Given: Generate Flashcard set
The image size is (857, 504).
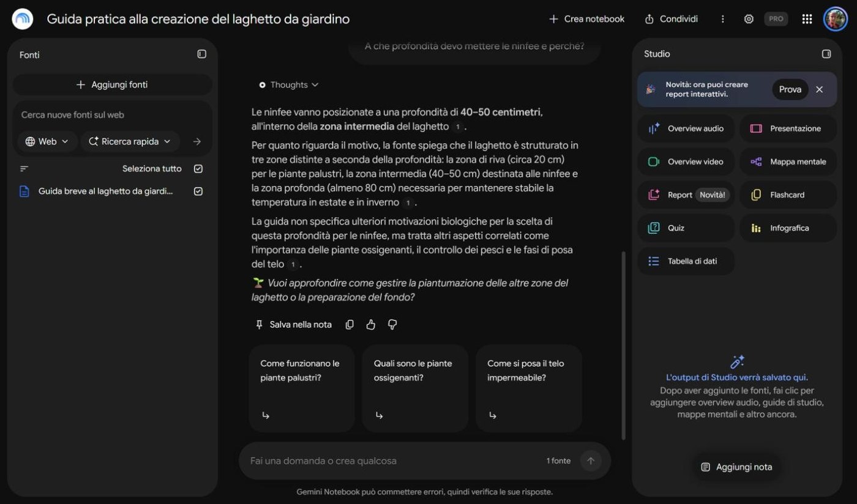Looking at the screenshot, I should (x=788, y=195).
